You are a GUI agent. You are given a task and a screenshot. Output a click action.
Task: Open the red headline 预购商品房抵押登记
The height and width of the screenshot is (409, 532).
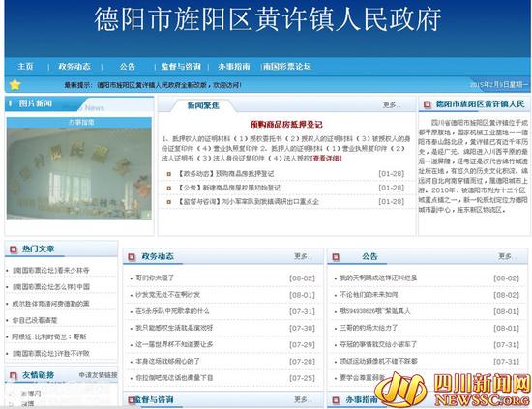(286, 125)
